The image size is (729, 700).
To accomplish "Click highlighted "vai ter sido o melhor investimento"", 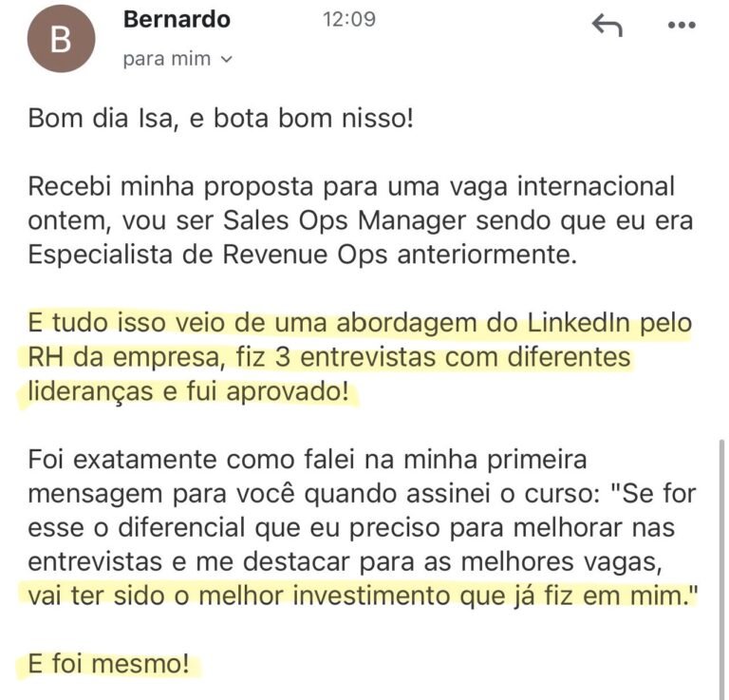I will [x=237, y=596].
